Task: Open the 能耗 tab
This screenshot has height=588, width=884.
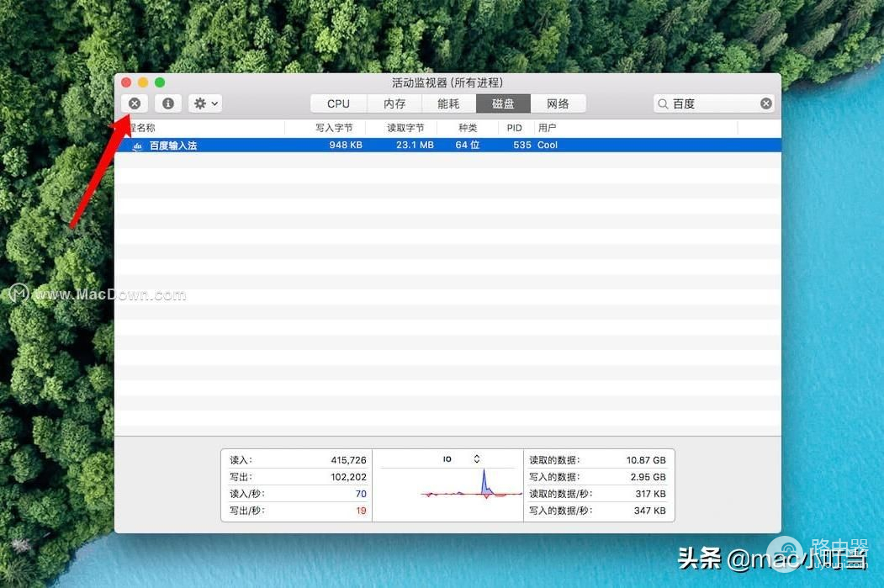Action: coord(448,103)
